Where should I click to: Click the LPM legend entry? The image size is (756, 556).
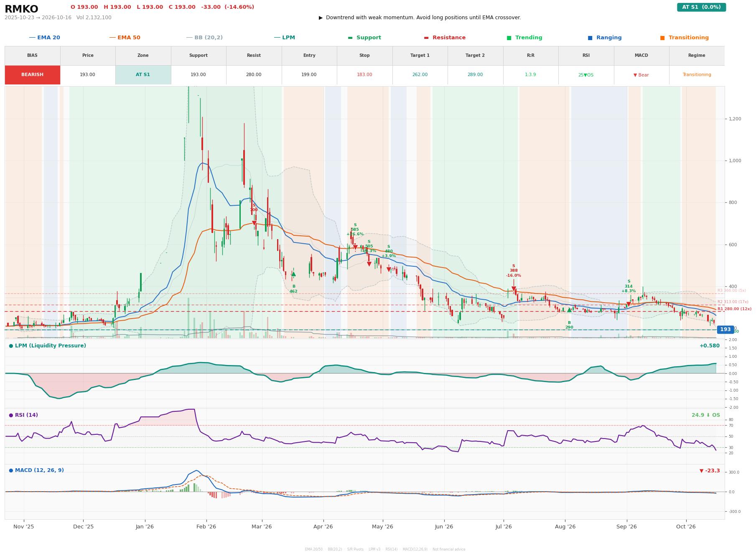pyautogui.click(x=284, y=38)
